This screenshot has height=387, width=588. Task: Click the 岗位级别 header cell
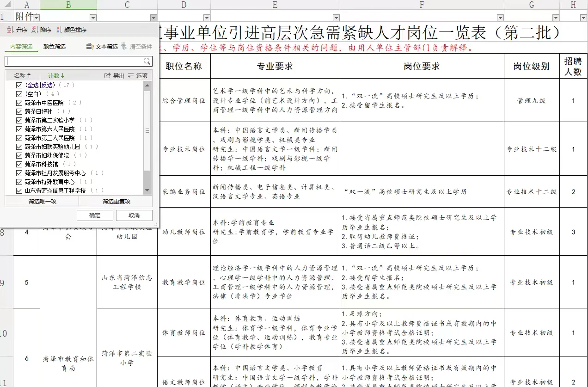[532, 66]
